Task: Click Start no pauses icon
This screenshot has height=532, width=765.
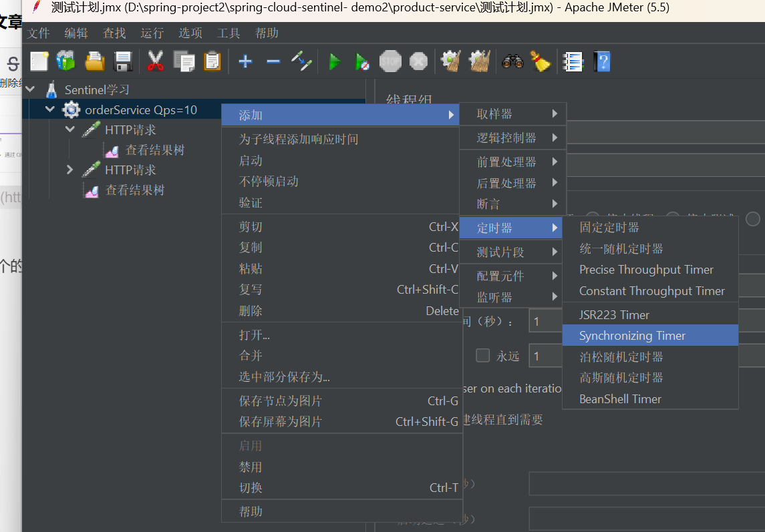Action: pos(362,62)
